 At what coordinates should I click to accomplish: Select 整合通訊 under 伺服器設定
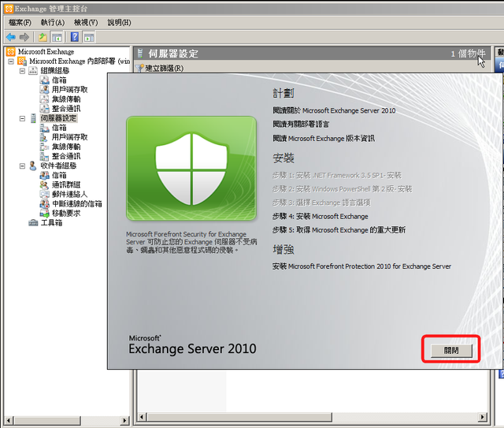point(66,156)
